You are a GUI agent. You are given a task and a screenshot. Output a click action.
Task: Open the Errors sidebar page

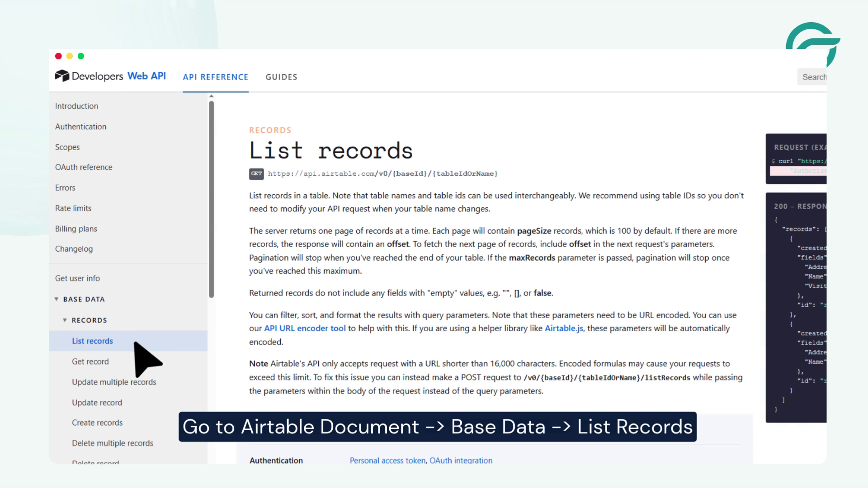(65, 188)
